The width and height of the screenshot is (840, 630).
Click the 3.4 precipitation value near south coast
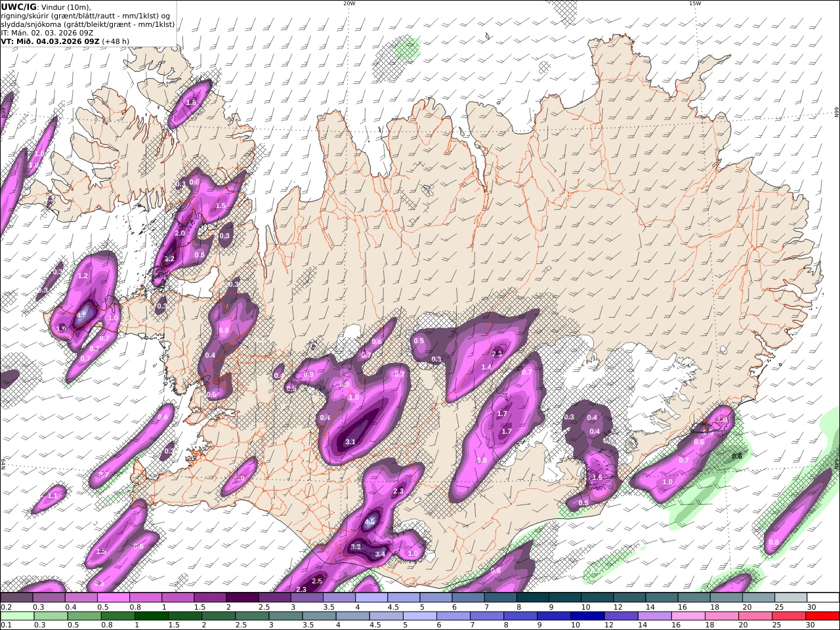(x=380, y=554)
